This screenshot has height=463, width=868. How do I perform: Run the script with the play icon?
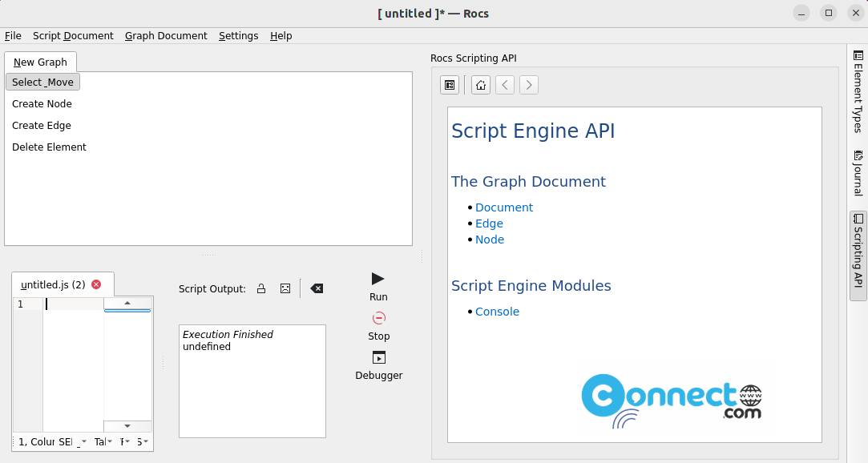pos(378,287)
